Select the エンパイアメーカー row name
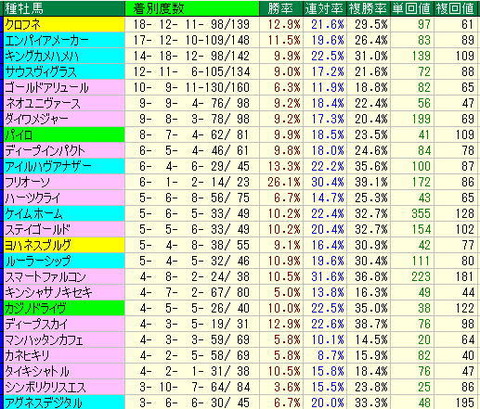 tap(64, 40)
